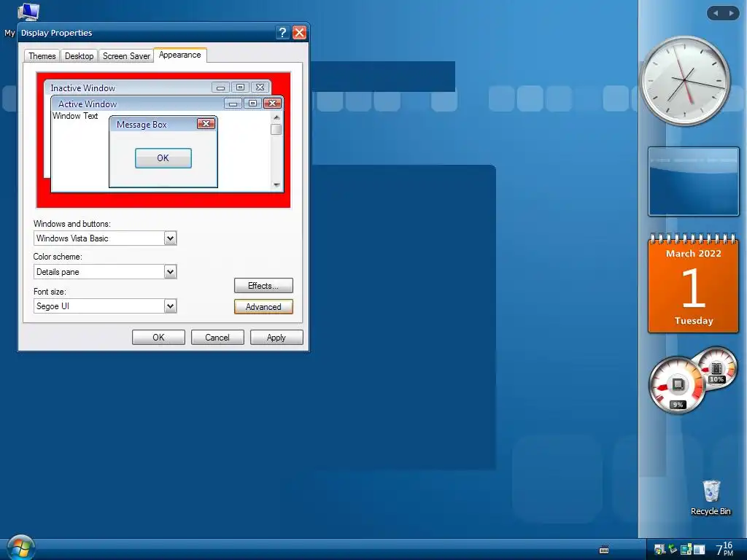Click the preview Active Window close button
The image size is (747, 560).
[272, 104]
